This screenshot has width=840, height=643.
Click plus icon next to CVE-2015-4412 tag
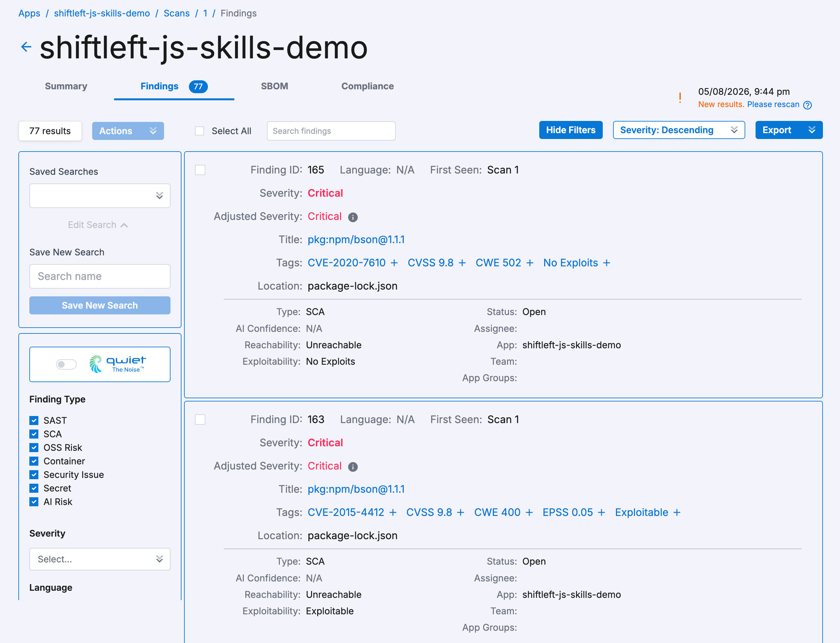coord(393,512)
